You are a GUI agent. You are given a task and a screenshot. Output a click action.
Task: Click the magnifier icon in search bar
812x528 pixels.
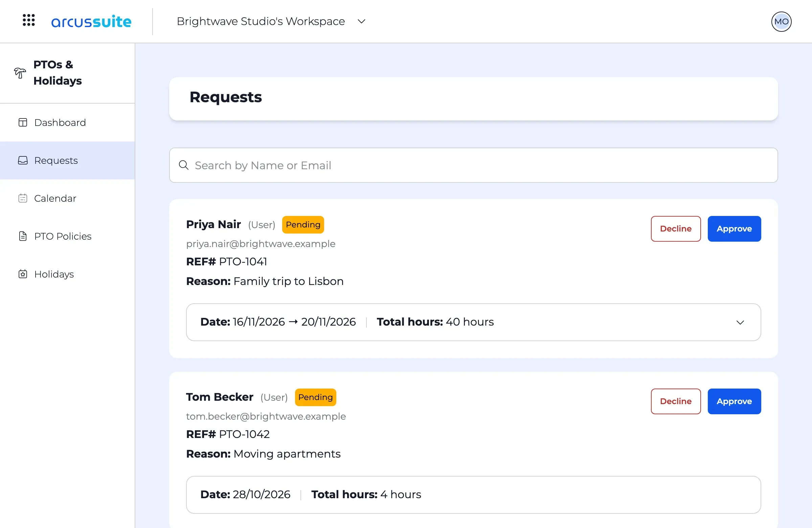184,165
